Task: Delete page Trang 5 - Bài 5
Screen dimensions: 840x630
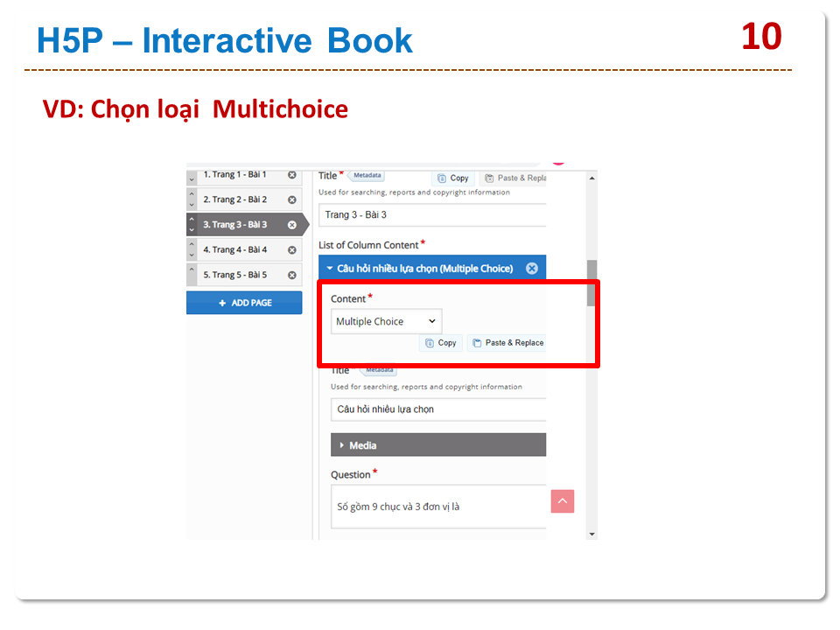Action: pyautogui.click(x=292, y=275)
